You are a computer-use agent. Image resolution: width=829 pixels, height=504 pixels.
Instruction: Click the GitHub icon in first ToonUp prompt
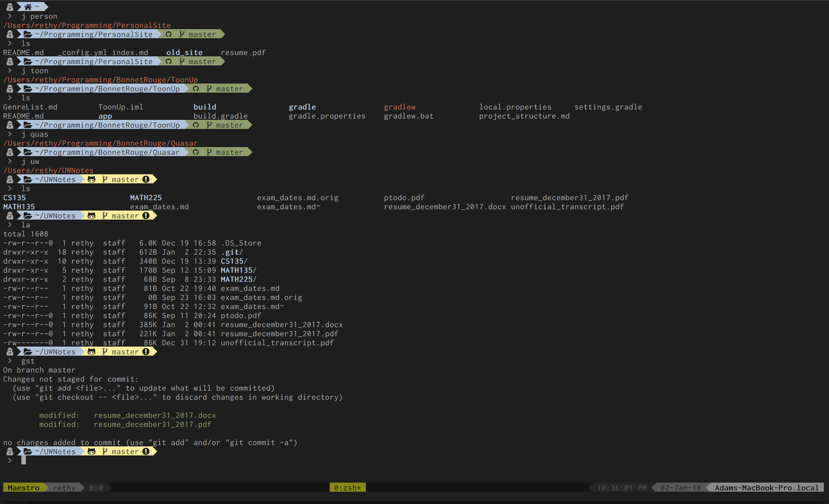[196, 88]
